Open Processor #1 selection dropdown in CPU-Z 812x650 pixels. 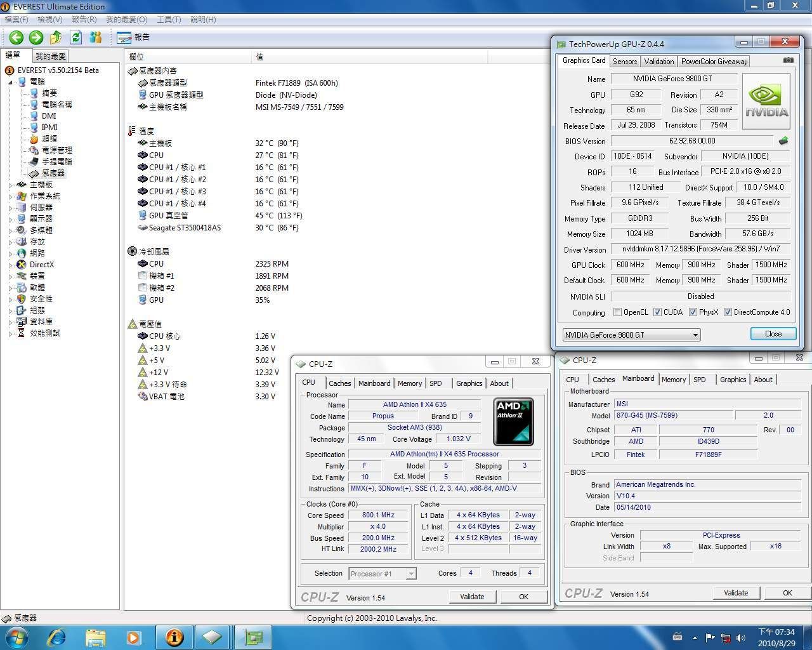(382, 573)
